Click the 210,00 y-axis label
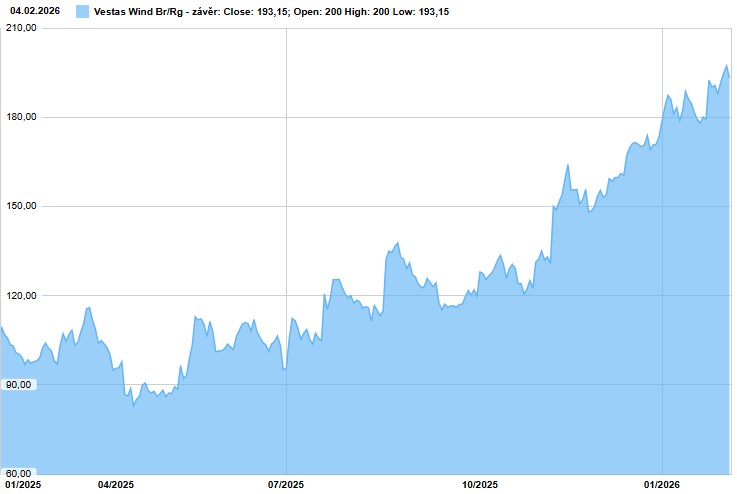The width and height of the screenshot is (737, 494). (x=20, y=28)
